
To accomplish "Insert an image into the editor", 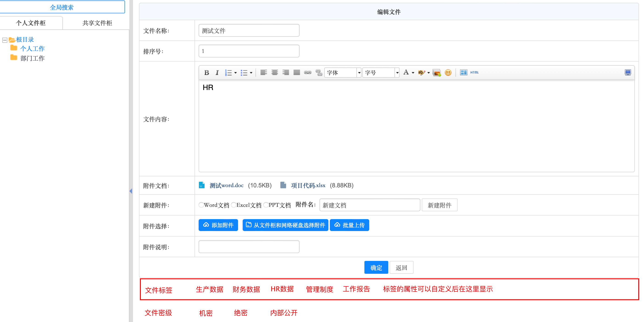I will 437,73.
